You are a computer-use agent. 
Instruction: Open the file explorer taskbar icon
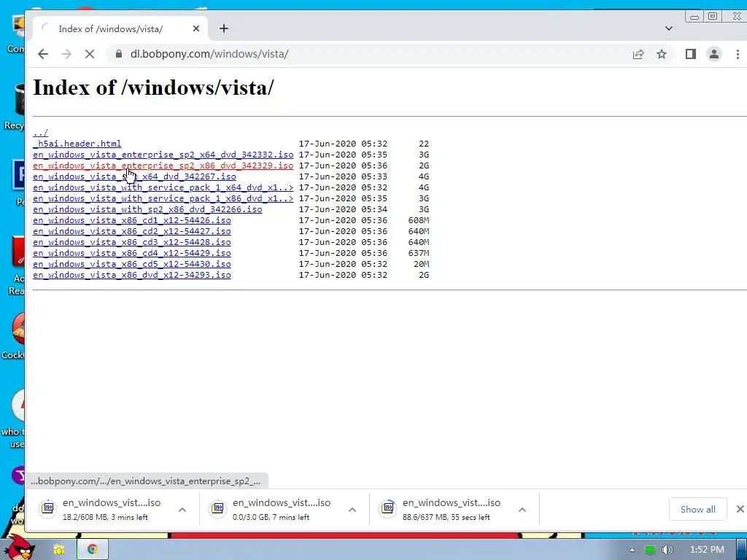tap(59, 550)
